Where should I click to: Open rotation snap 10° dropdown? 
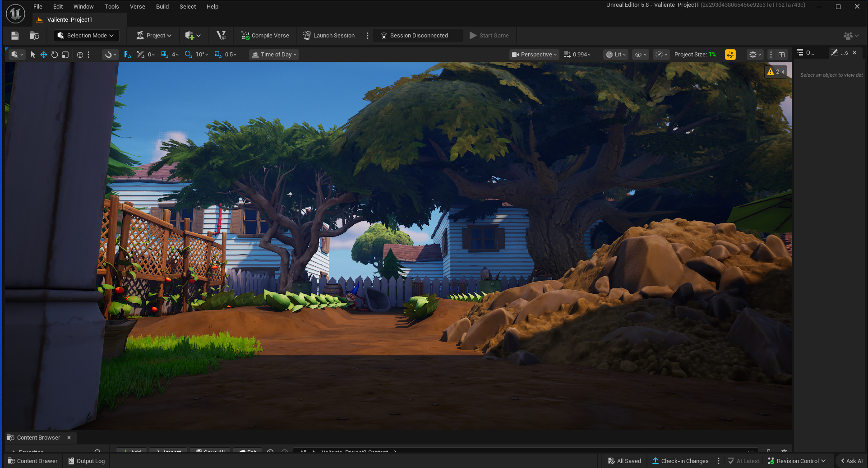(x=202, y=55)
